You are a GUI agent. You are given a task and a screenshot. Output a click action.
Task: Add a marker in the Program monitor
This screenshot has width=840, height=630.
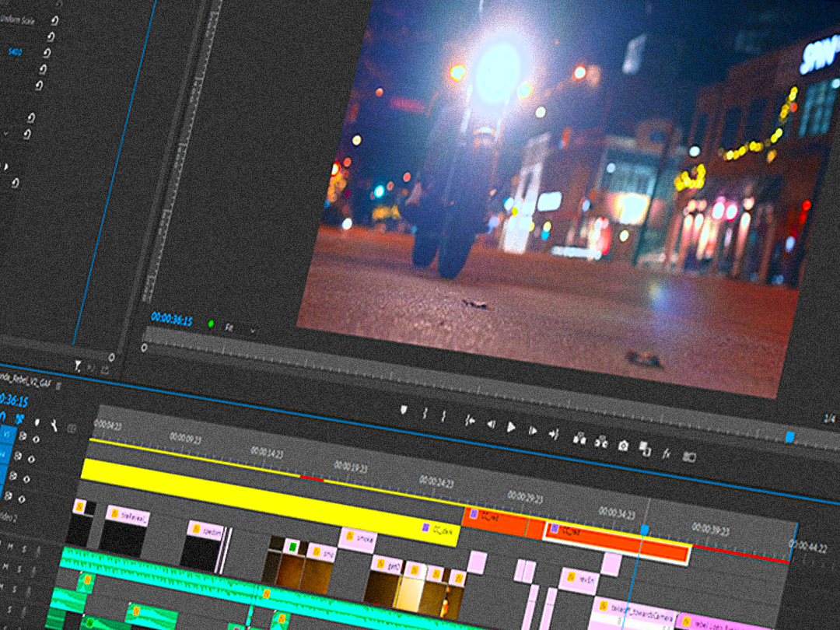(404, 410)
